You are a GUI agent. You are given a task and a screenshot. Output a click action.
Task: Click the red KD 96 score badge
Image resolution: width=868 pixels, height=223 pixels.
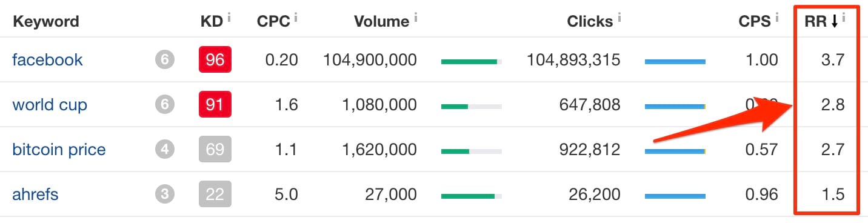click(215, 59)
